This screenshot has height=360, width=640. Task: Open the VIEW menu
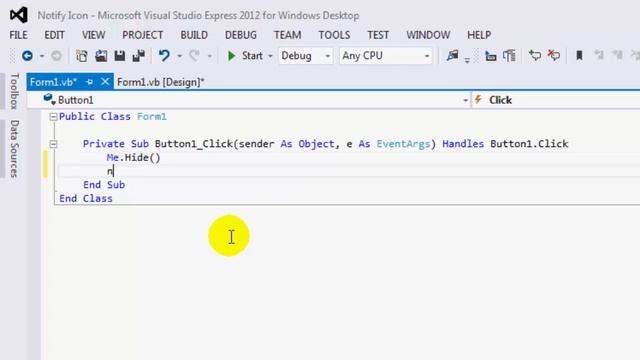(93, 35)
